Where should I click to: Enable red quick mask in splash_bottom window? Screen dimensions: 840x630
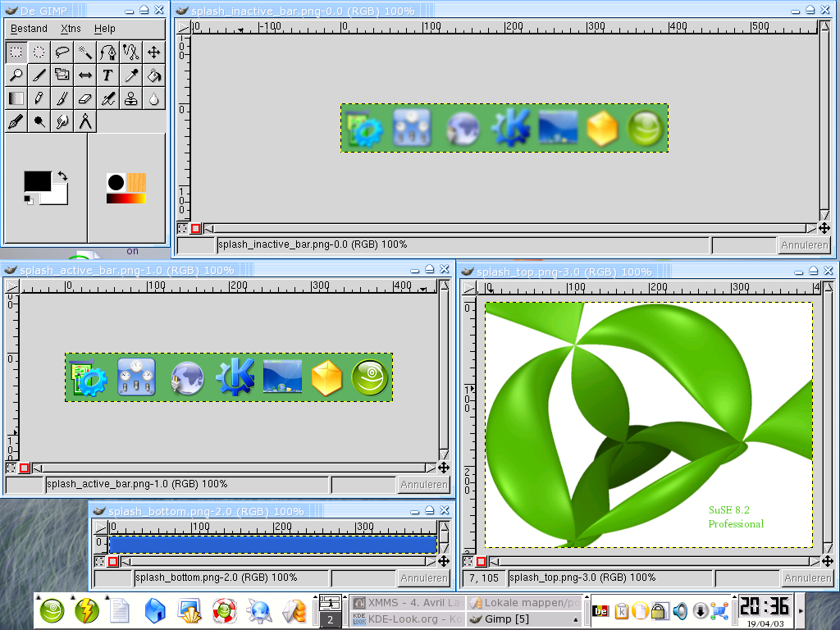(x=112, y=561)
